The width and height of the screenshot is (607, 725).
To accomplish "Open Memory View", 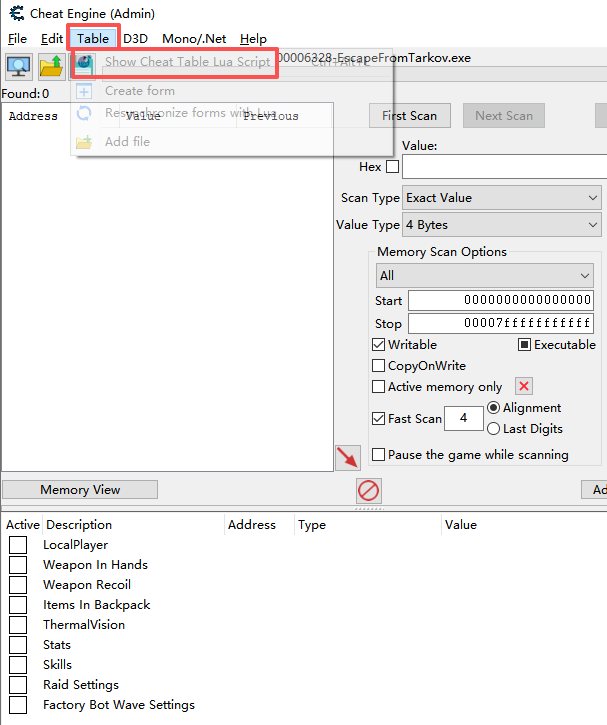I will [80, 490].
